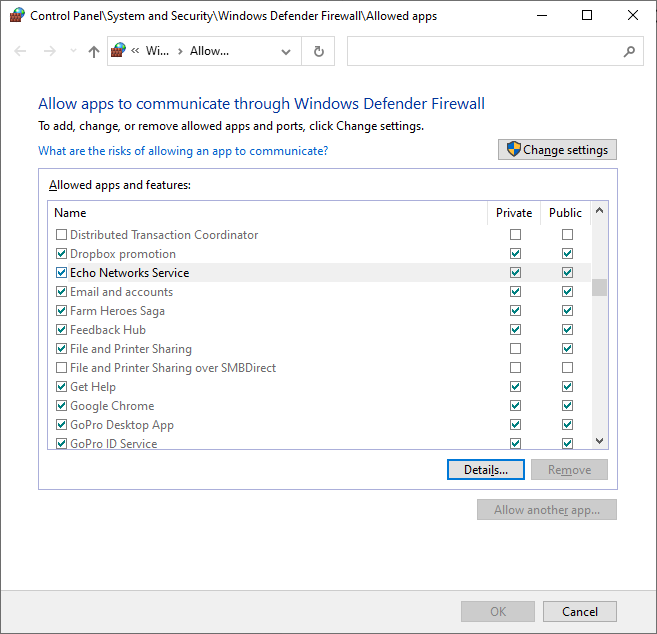Enable File and Printer Sharing over SMBDirect
This screenshot has height=634, width=657.
pos(61,367)
